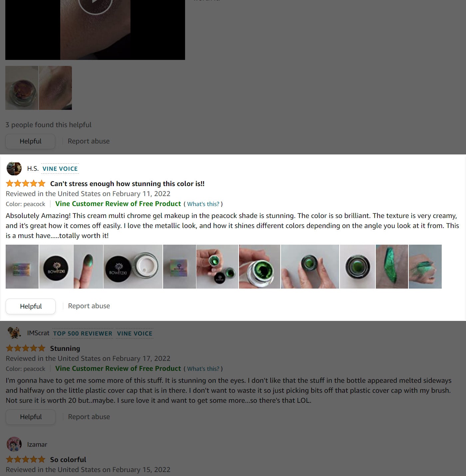Mark H.S. review as Helpful
The height and width of the screenshot is (476, 466).
click(31, 306)
